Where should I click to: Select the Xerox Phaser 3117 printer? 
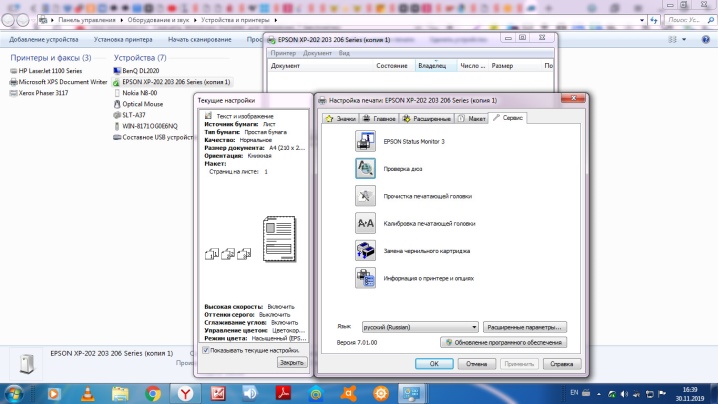(x=39, y=93)
